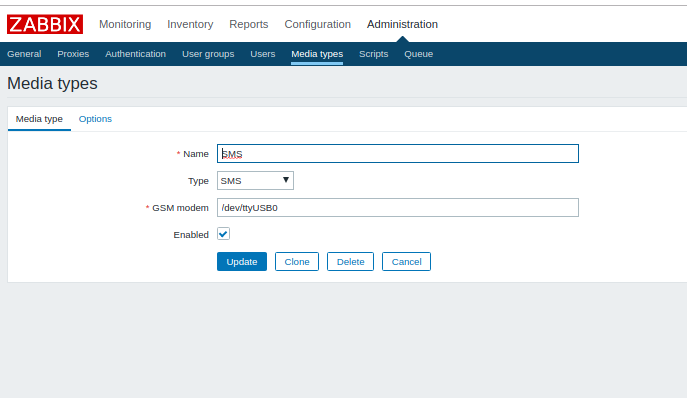Open the Monitoring menu
Image resolution: width=687 pixels, height=398 pixels.
click(x=125, y=24)
